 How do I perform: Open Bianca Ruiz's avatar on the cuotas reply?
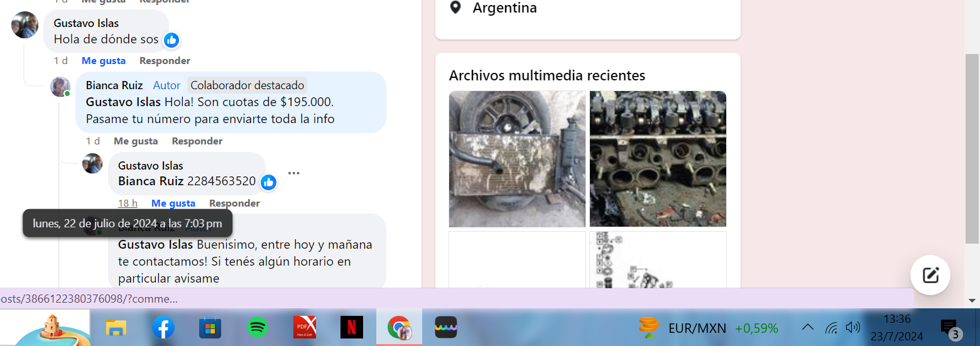pyautogui.click(x=60, y=87)
